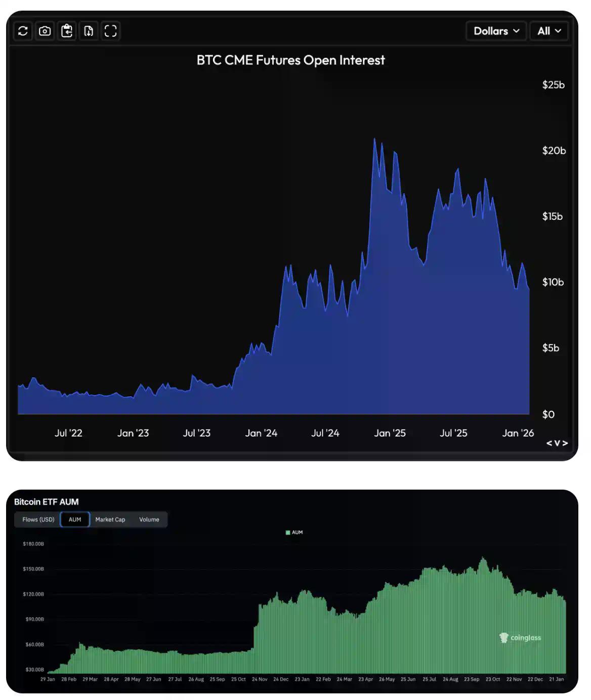This screenshot has height=700, width=591.
Task: Click the Bitcoin ETF AUM title
Action: pos(46,502)
